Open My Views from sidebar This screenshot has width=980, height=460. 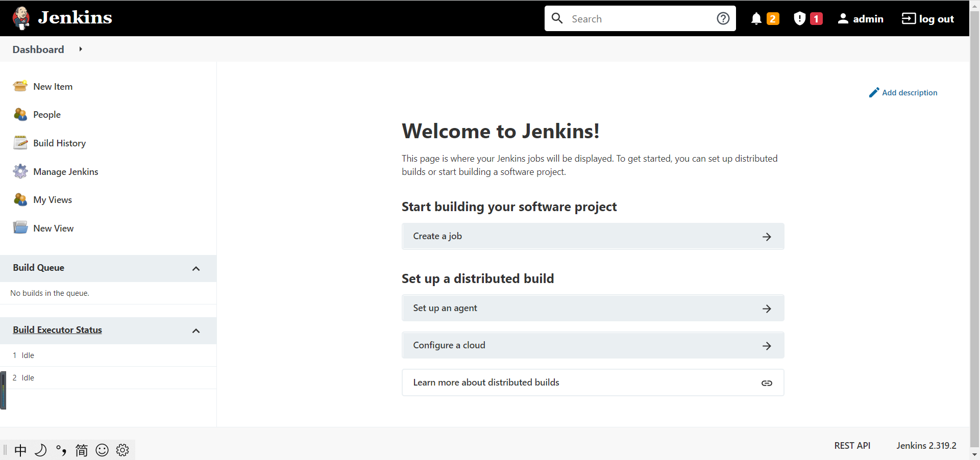(53, 200)
